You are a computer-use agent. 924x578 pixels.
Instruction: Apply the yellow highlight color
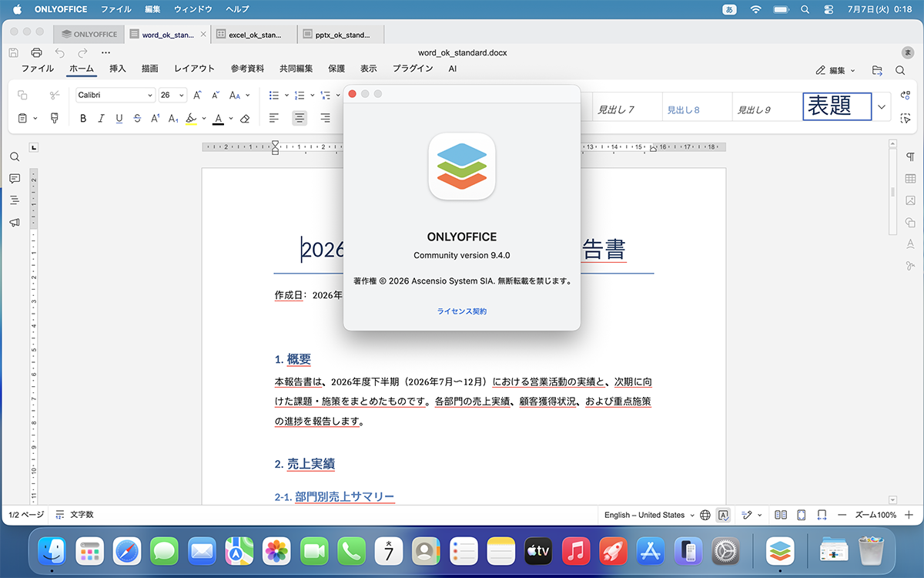pyautogui.click(x=192, y=119)
